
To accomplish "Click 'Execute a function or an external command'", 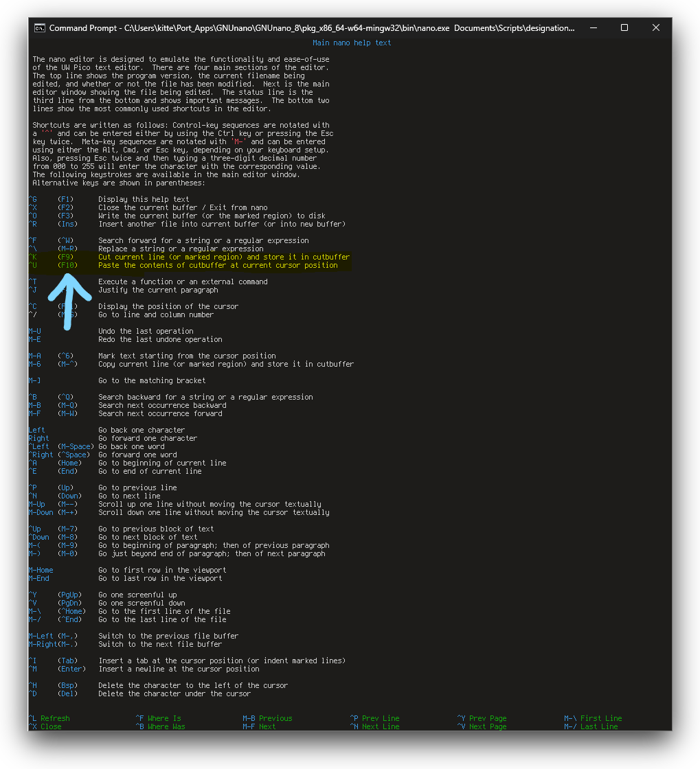I will [x=183, y=282].
